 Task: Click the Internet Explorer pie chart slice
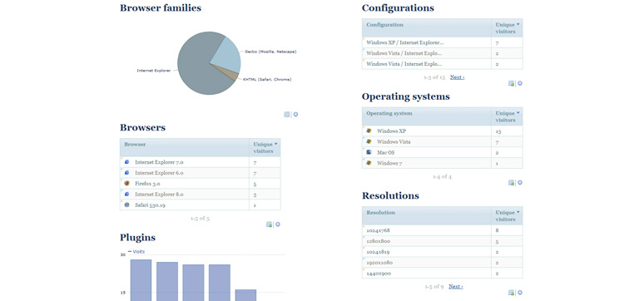[x=197, y=70]
